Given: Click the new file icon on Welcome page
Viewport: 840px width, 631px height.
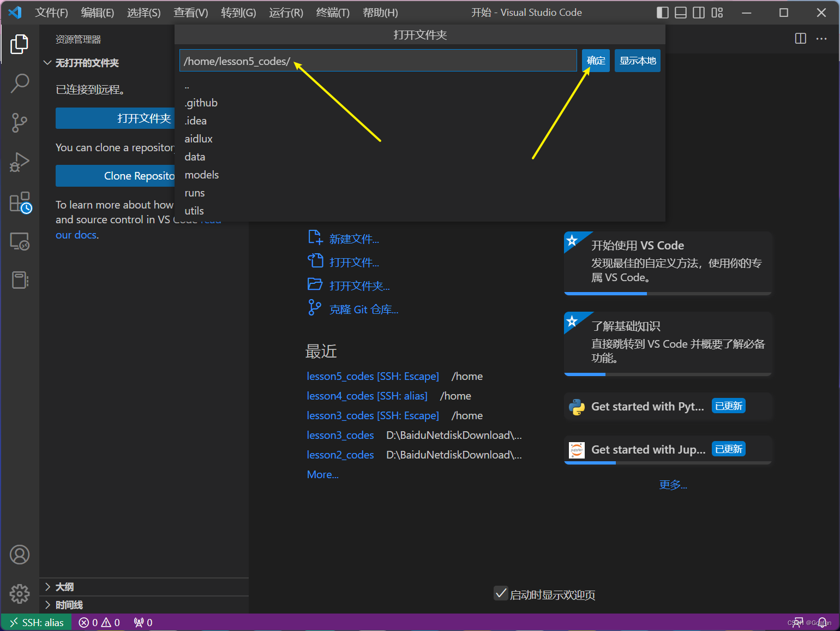Looking at the screenshot, I should point(315,237).
